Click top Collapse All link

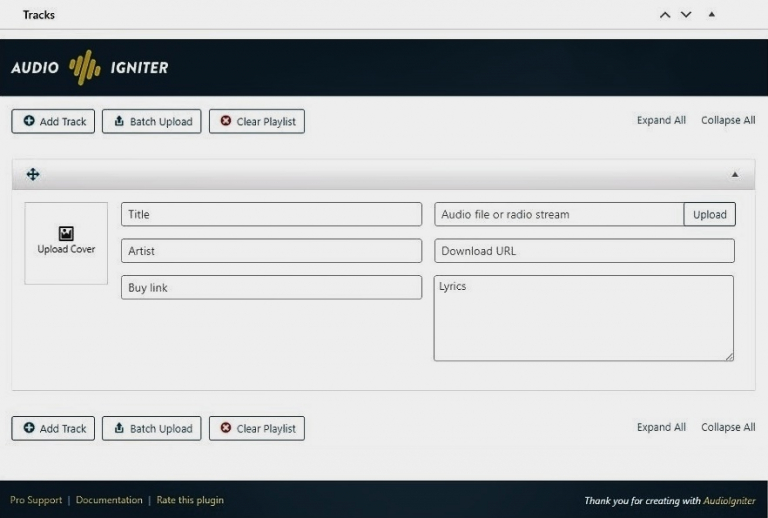pos(728,121)
